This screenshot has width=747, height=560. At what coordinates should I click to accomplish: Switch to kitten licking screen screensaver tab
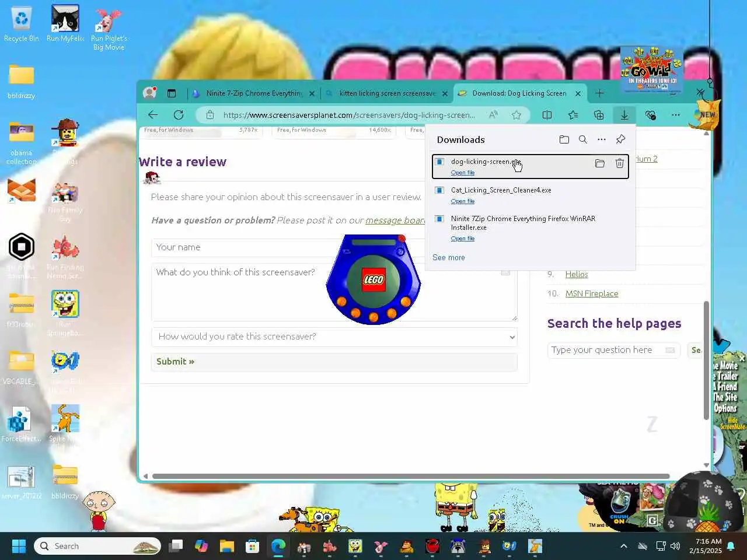coord(387,93)
